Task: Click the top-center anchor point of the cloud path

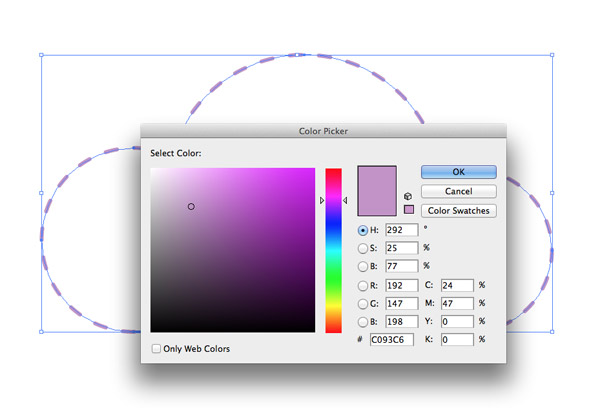Action: tap(297, 55)
